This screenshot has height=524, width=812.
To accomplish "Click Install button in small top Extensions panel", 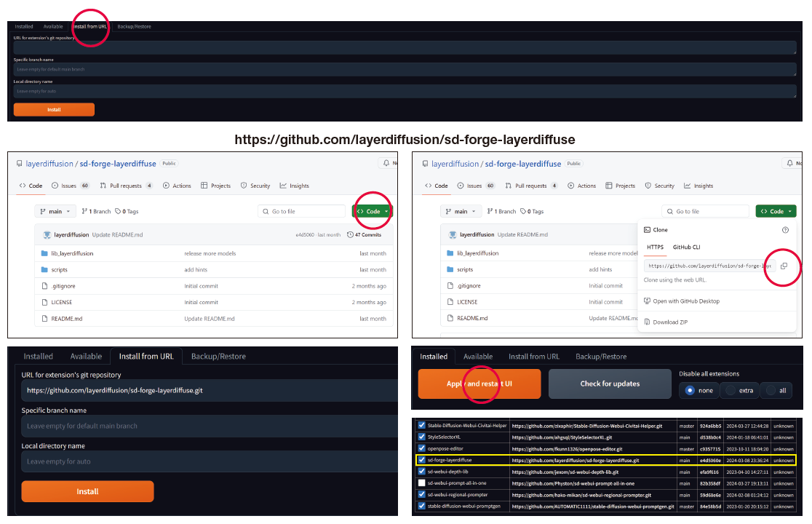I will (x=54, y=109).
